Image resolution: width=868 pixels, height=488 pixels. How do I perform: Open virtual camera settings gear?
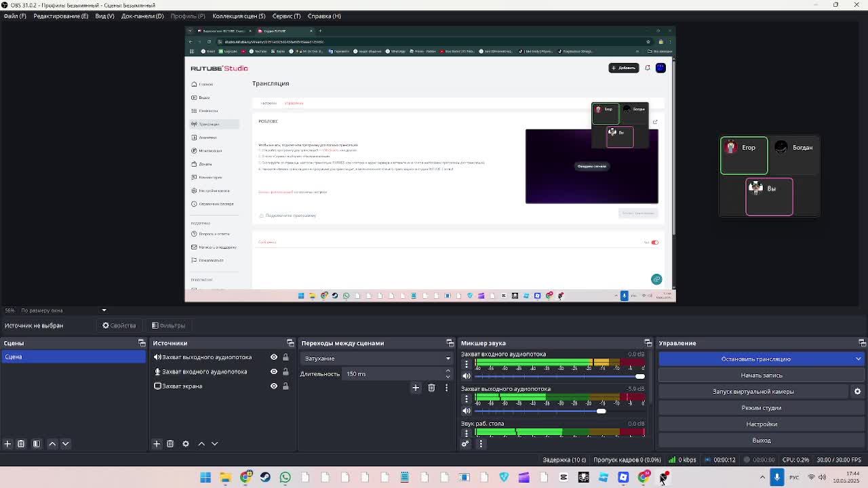click(857, 391)
